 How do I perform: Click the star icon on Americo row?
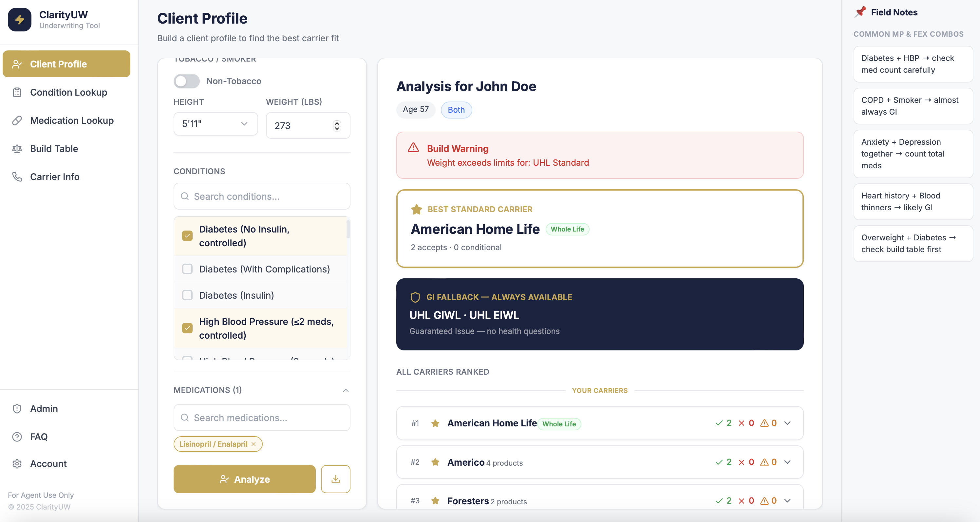435,462
